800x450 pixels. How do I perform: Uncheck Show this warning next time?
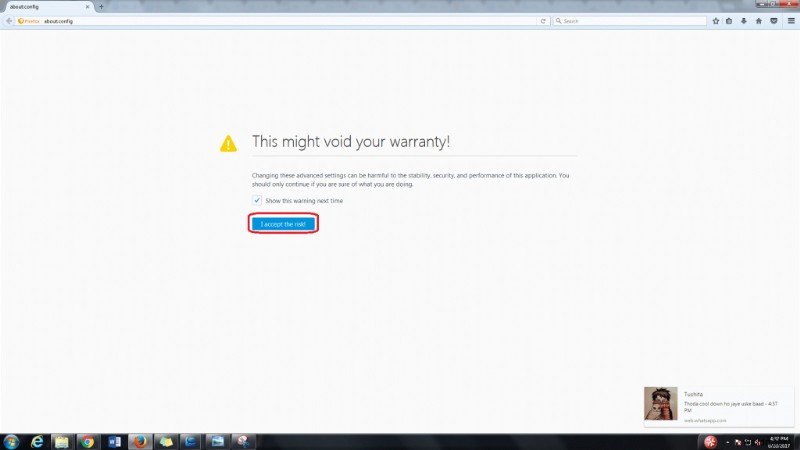257,201
